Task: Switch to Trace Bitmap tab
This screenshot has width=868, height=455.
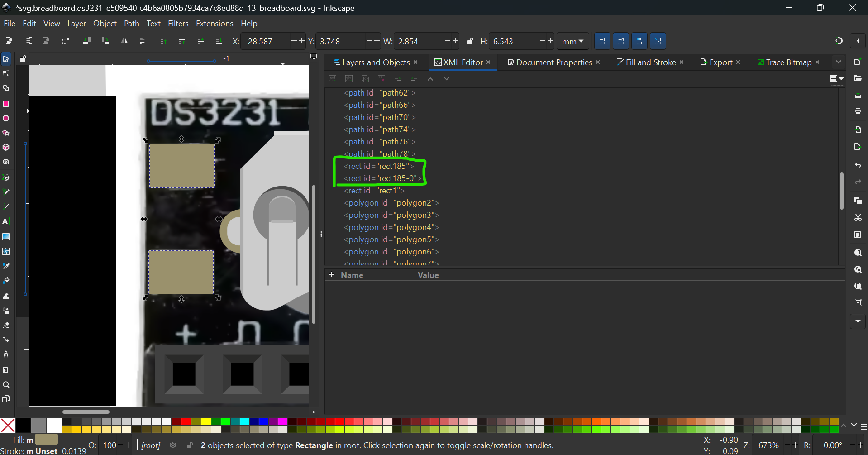Action: click(x=784, y=62)
